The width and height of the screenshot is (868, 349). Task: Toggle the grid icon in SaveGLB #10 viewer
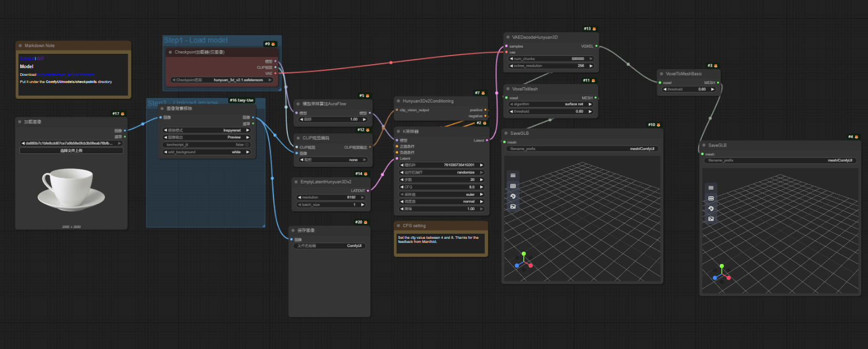pos(513,186)
